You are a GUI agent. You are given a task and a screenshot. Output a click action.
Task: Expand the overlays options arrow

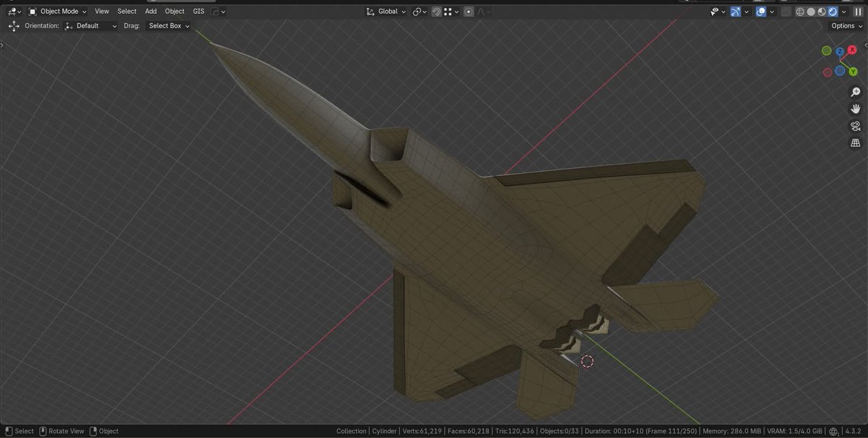772,12
